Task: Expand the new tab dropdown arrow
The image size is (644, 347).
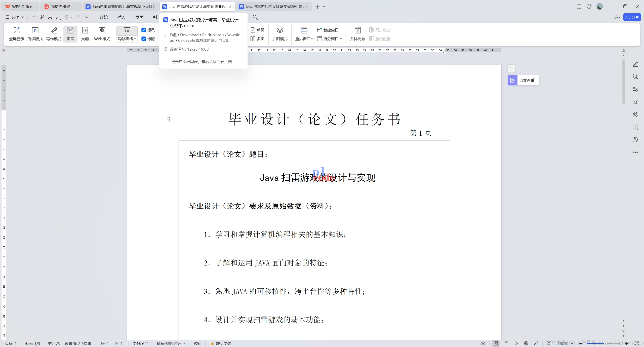Action: tap(324, 7)
